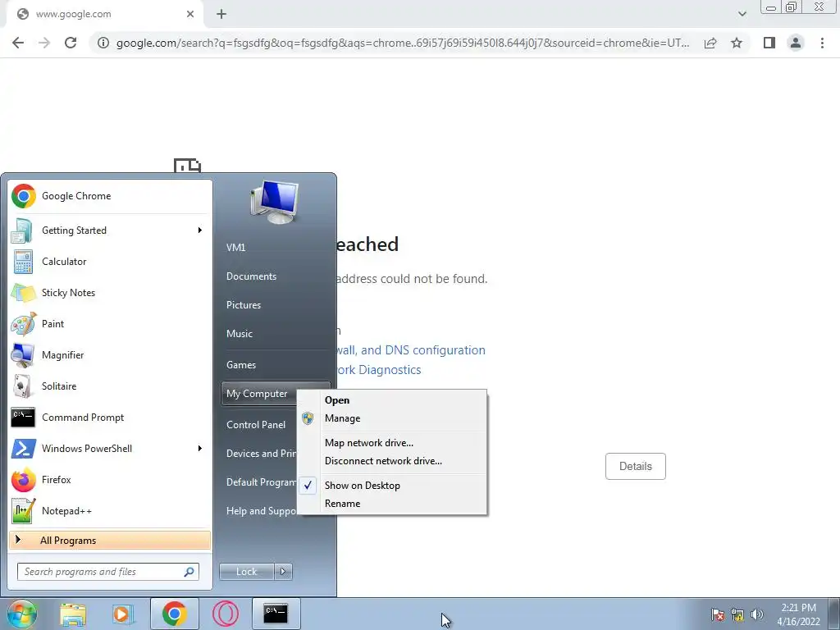840x630 pixels.
Task: Click Chrome back arrow
Action: [x=18, y=43]
